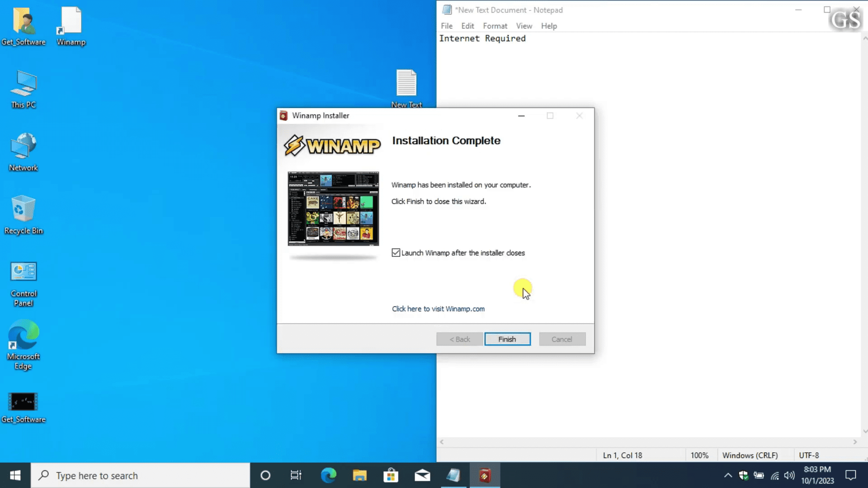Click Notepad's horizontal scrollbar right arrow
Screen dimensions: 868x488
tap(855, 442)
